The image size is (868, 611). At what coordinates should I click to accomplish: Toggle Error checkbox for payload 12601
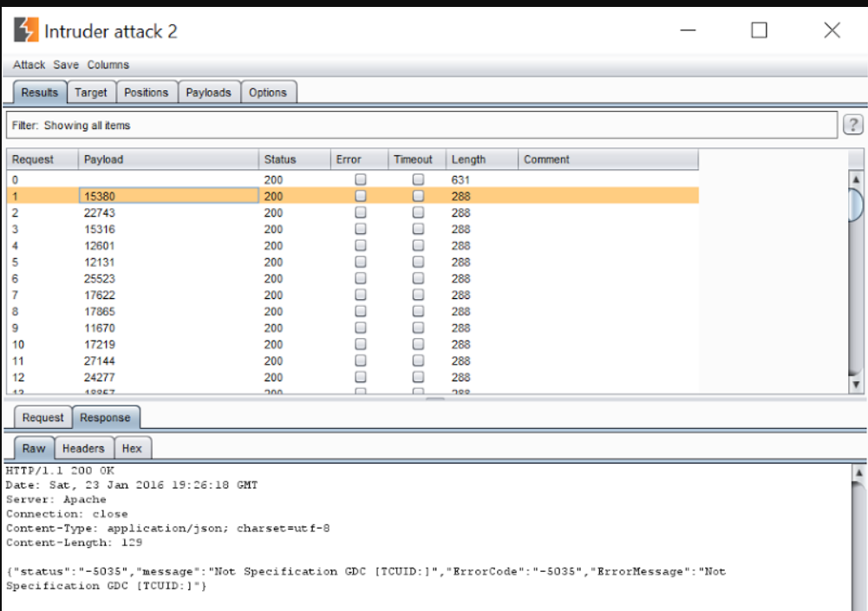pyautogui.click(x=361, y=245)
